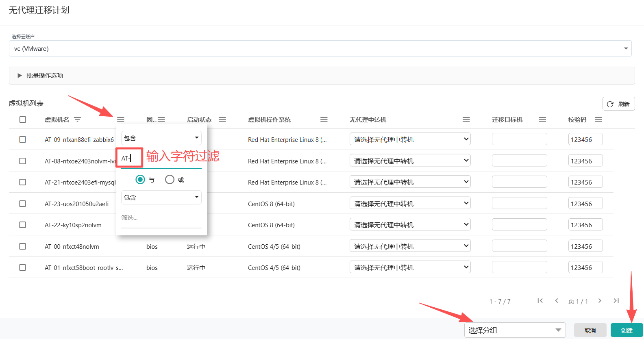This screenshot has height=339, width=644.
Task: Click CentOS 4/5 (64-bit) in AT-01 row
Action: click(274, 267)
